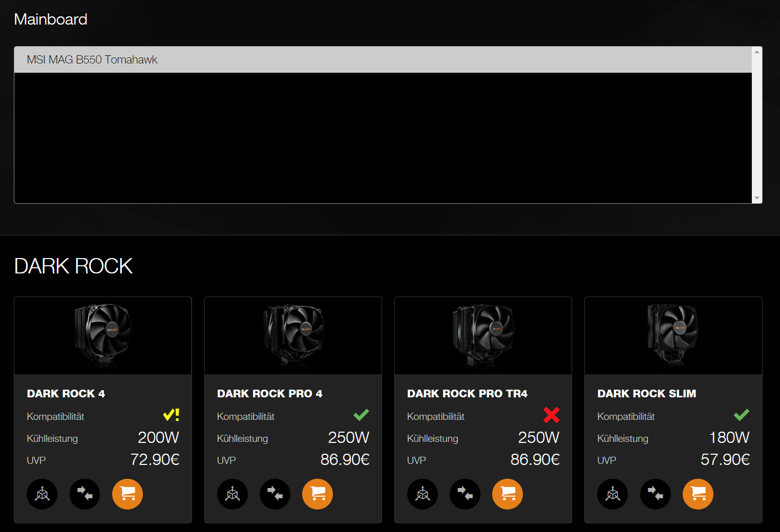Screen dimensions: 780x532
Task: Add Dark Rock Pro TR4 to shopping cart
Action: pos(508,494)
